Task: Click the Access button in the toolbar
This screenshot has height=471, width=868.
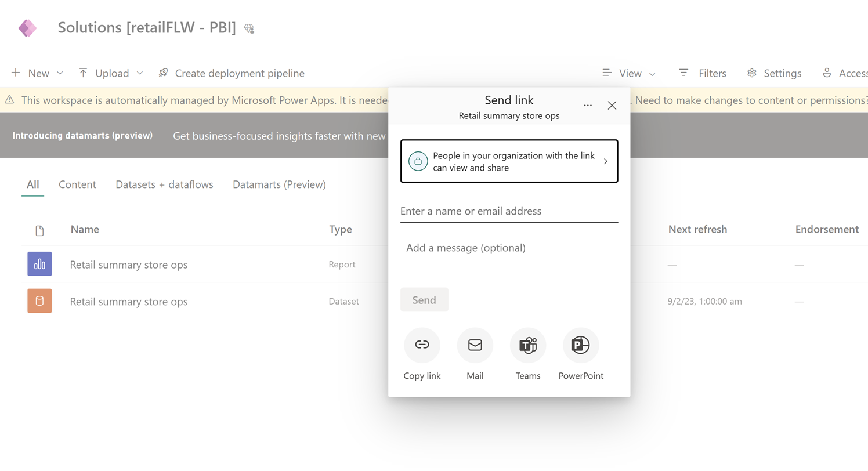Action: coord(845,73)
